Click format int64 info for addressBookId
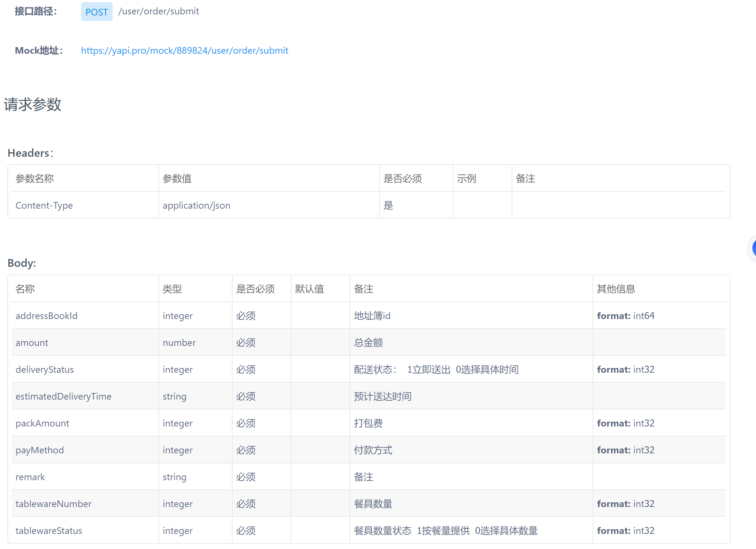The image size is (756, 549). pyautogui.click(x=625, y=316)
